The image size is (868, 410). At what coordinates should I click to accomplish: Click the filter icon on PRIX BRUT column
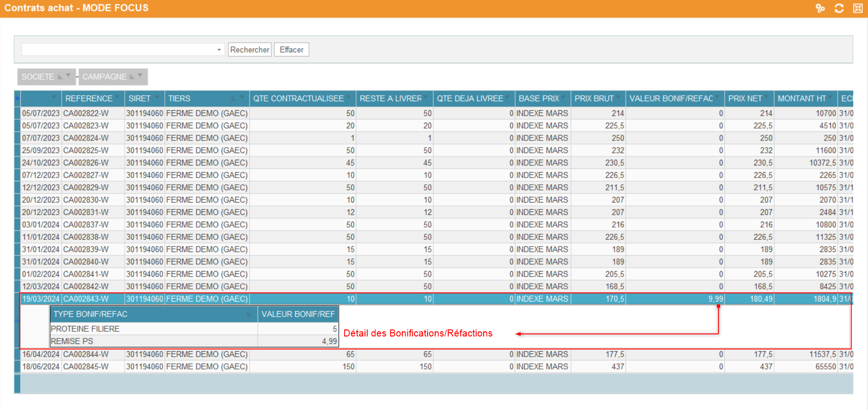(x=618, y=97)
